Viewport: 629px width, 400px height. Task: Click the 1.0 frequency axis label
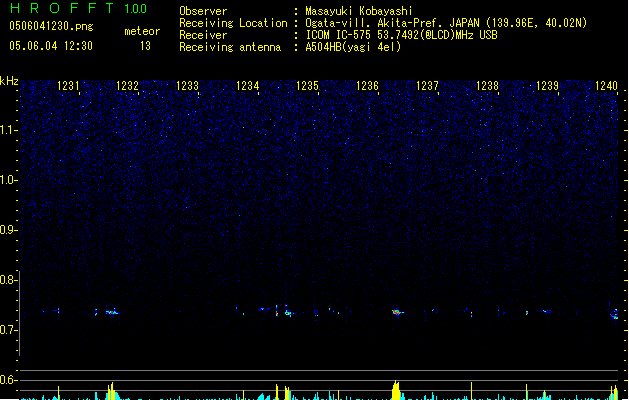[x=8, y=180]
